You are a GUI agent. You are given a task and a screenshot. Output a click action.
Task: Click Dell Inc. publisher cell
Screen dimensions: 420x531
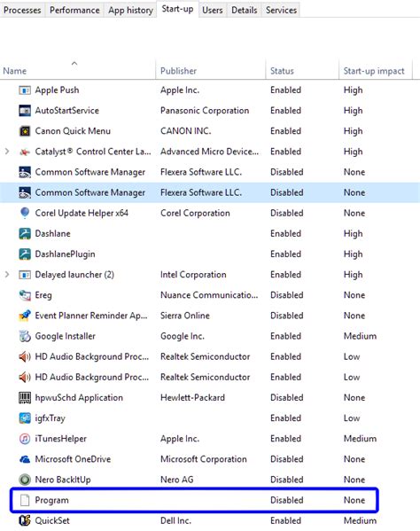click(x=175, y=520)
